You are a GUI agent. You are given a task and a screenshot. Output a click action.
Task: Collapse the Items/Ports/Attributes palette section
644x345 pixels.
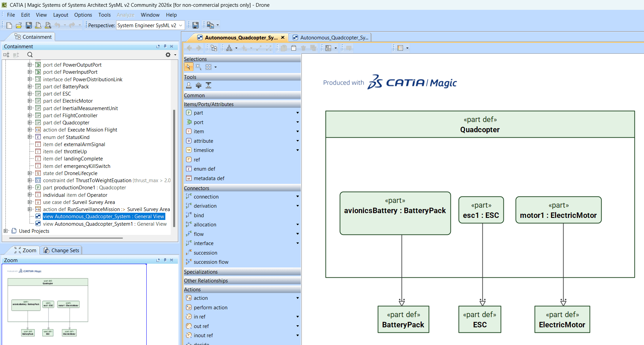point(242,104)
